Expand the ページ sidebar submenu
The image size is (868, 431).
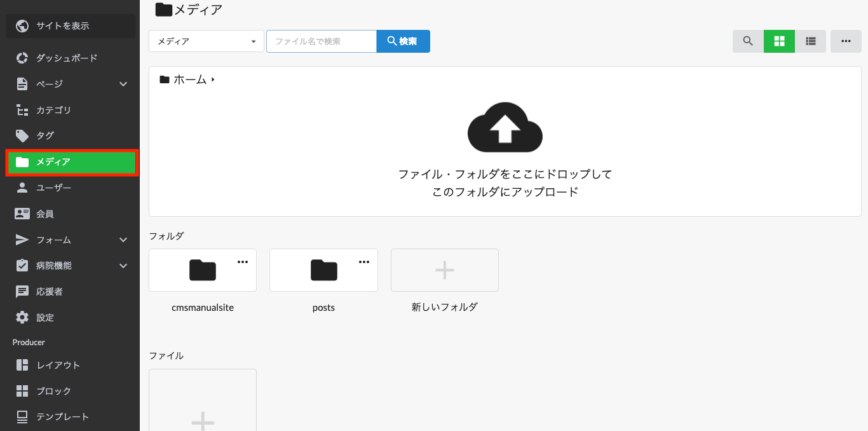coord(123,84)
